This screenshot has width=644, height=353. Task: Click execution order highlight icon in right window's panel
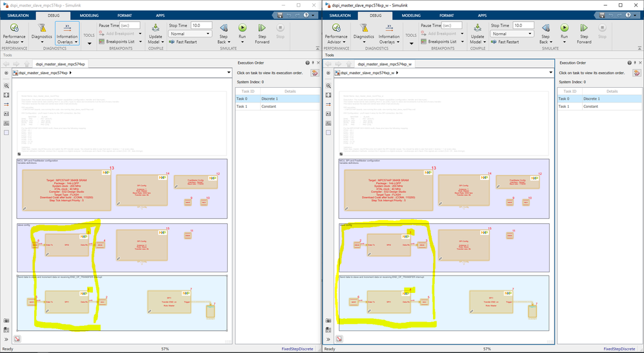tap(637, 73)
